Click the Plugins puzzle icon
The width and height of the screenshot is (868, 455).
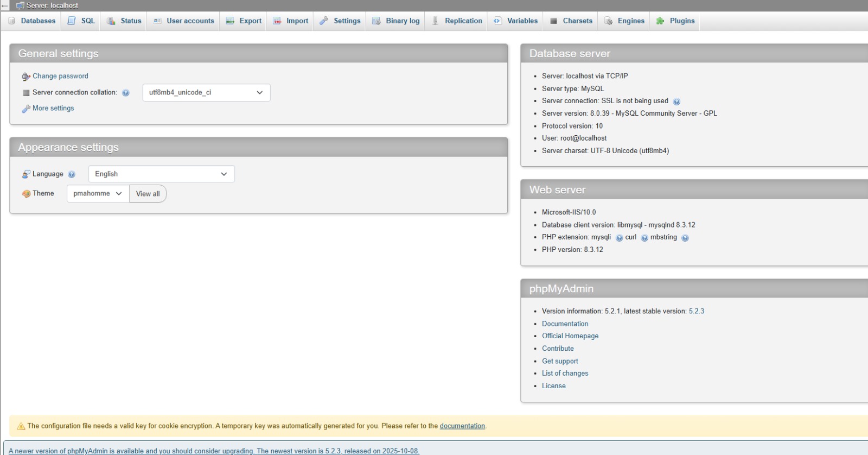tap(660, 21)
